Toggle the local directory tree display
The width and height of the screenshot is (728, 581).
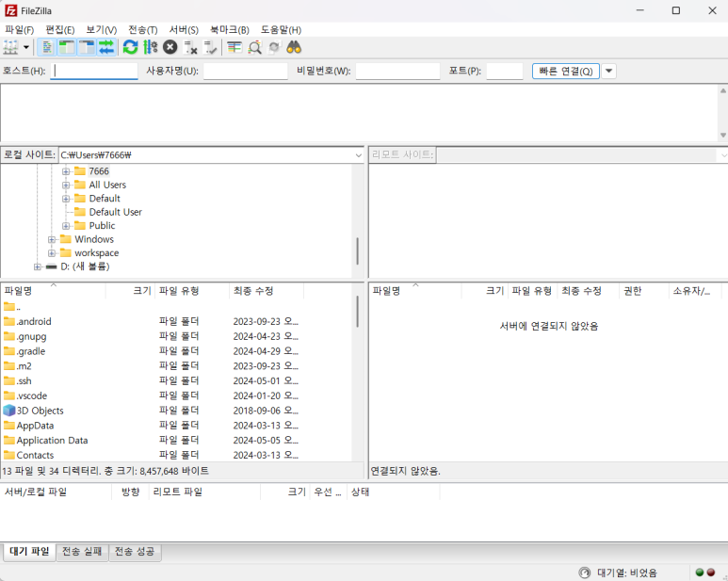click(x=67, y=47)
